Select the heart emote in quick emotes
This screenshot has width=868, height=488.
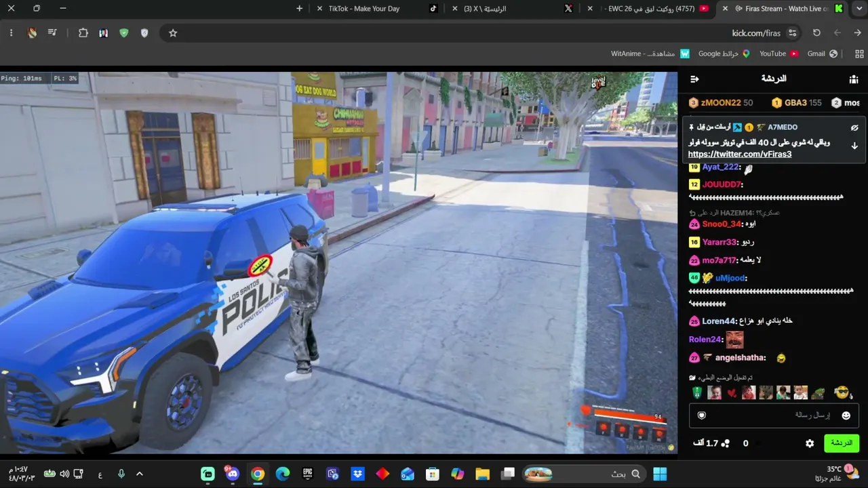coord(731,393)
